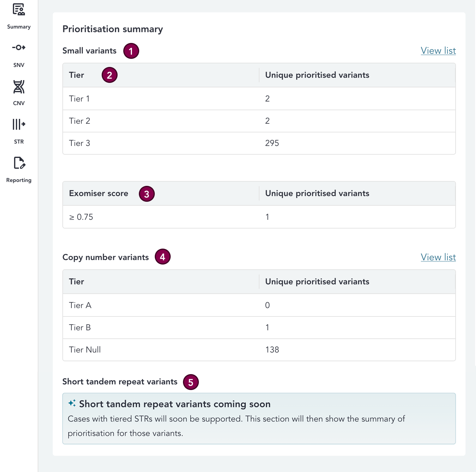Click annotation marker 5 by Short tandem repeat

coord(191,382)
